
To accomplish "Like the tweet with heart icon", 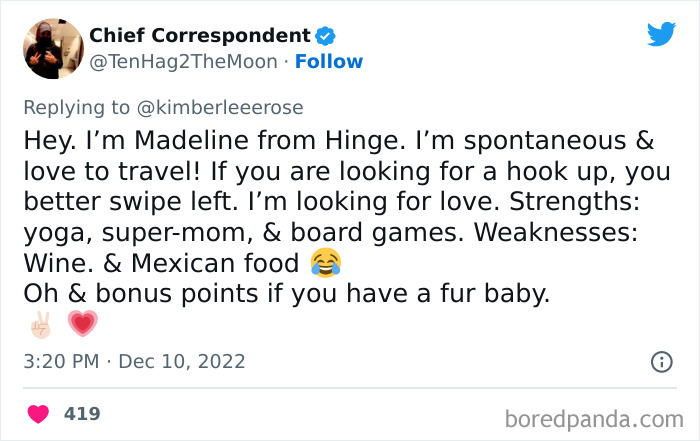I will pyautogui.click(x=39, y=413).
